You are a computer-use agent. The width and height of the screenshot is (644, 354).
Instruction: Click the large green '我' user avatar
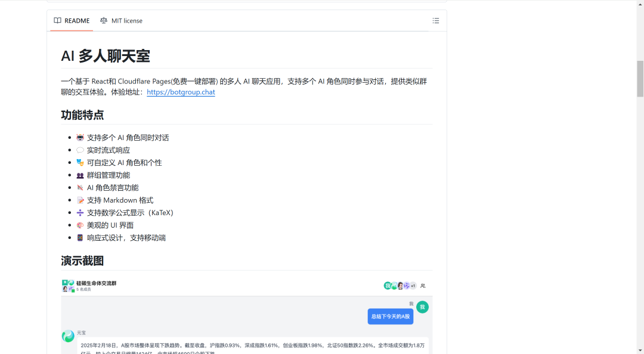pos(422,307)
